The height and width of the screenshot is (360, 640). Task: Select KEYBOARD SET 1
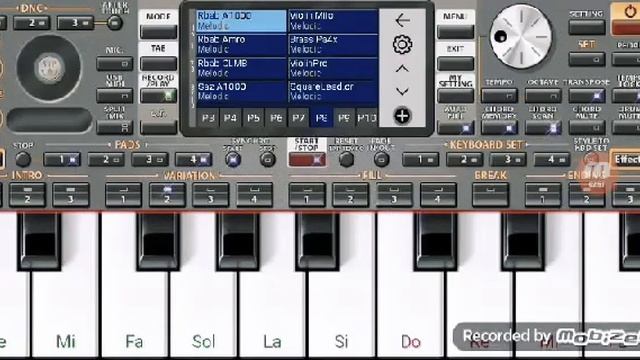point(420,160)
